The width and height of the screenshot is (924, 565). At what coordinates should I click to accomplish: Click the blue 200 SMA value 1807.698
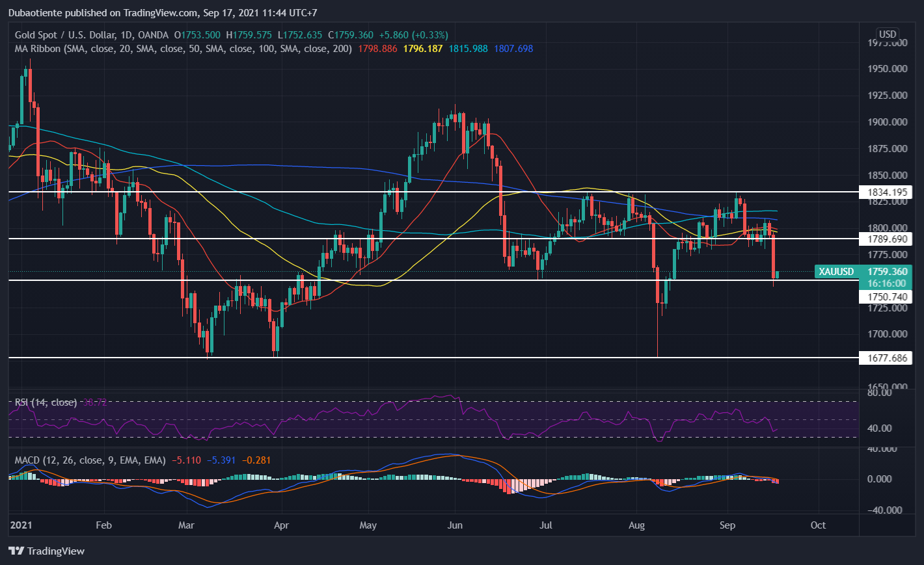pos(513,49)
